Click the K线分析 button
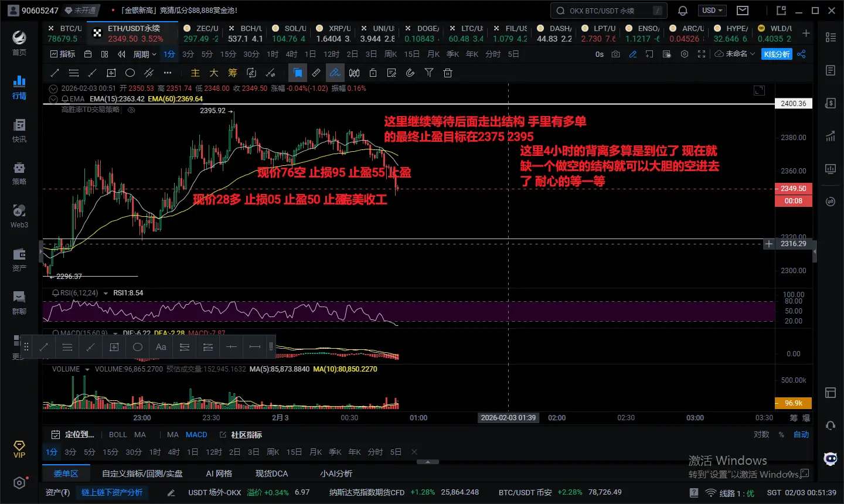Image resolution: width=844 pixels, height=504 pixels. pyautogui.click(x=777, y=54)
